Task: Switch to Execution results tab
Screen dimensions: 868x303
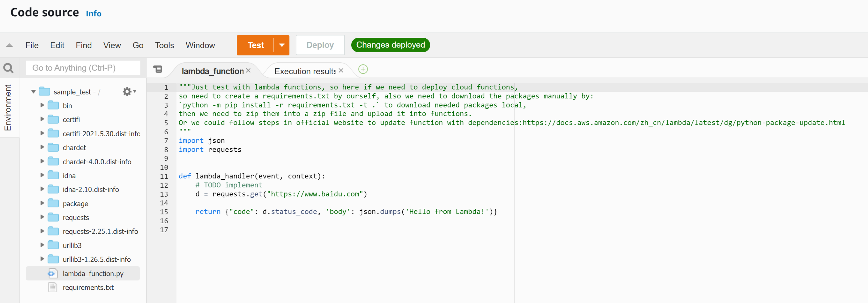Action: pos(305,71)
